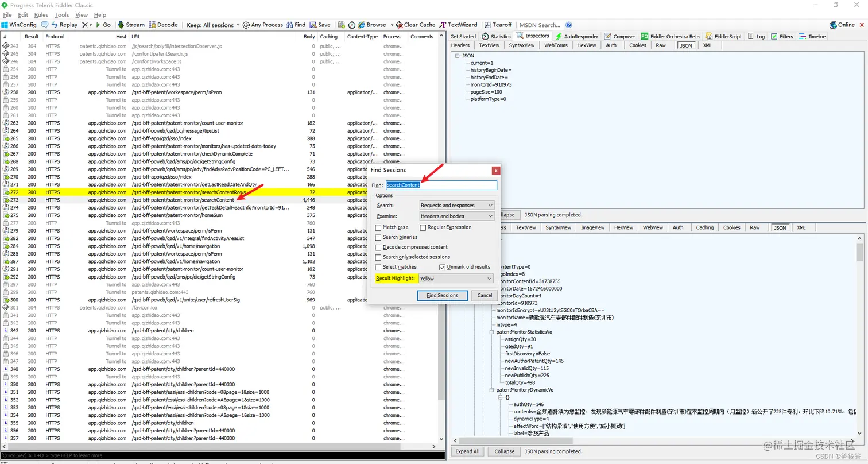Click the Content-Type column header
This screenshot has width=868, height=464.
[362, 36]
